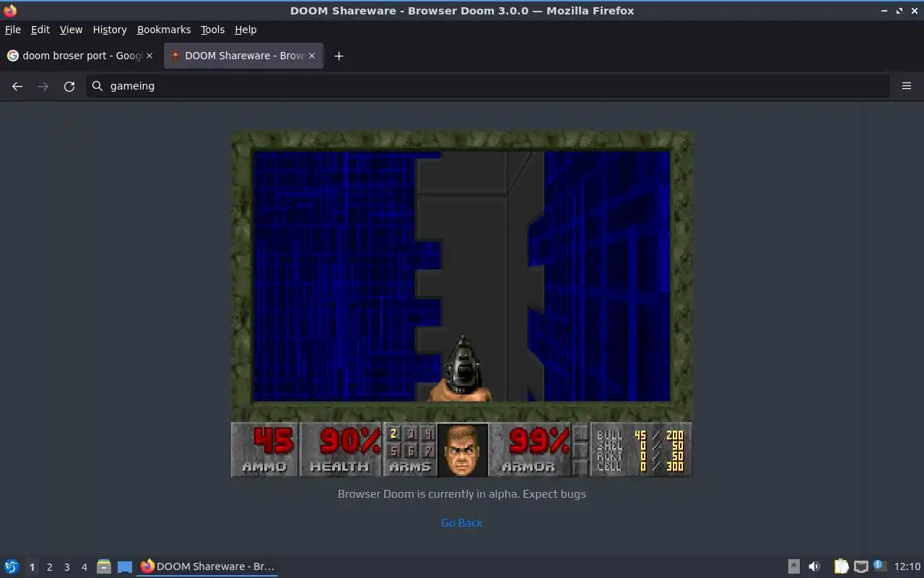
Task: Click the BULL 45 / 200 ammo row
Action: [x=640, y=435]
